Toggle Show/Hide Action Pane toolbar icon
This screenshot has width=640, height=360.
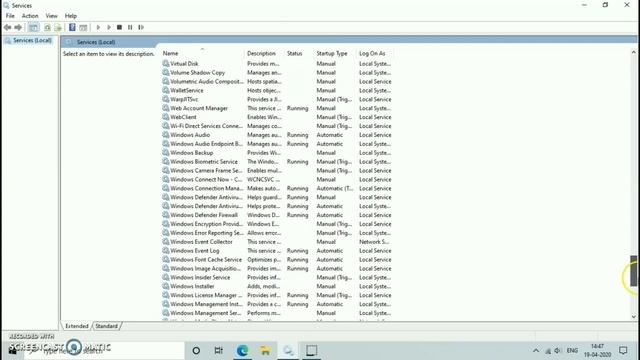[83, 27]
